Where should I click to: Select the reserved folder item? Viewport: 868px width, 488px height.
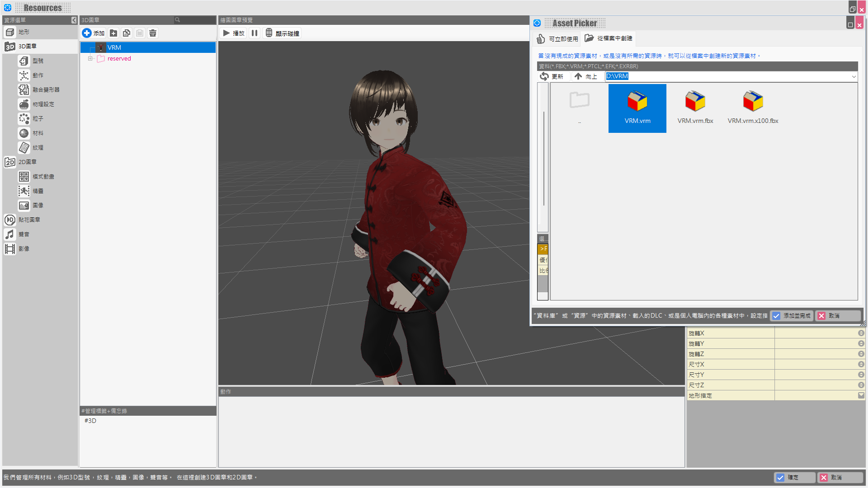(x=119, y=59)
